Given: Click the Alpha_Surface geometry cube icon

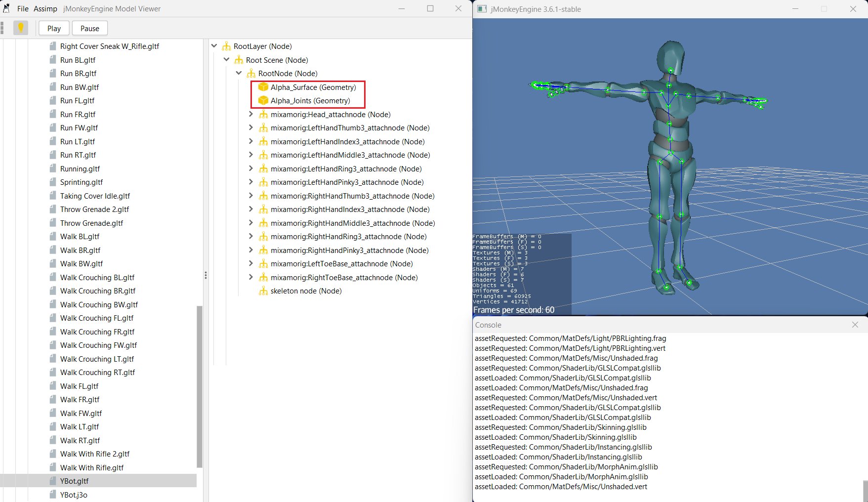Looking at the screenshot, I should [263, 87].
